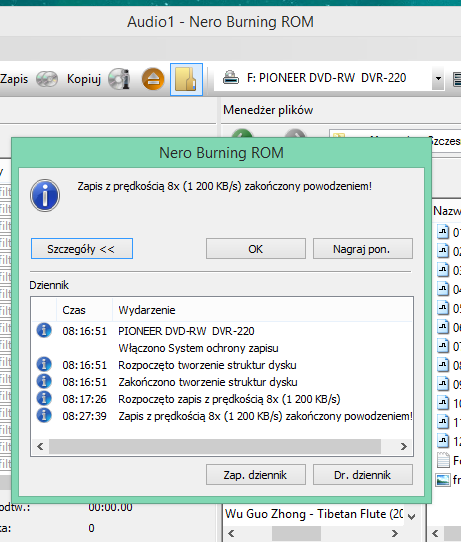Click Nagraj pon. to burn again
Image resolution: width=461 pixels, height=542 pixels.
click(x=363, y=249)
